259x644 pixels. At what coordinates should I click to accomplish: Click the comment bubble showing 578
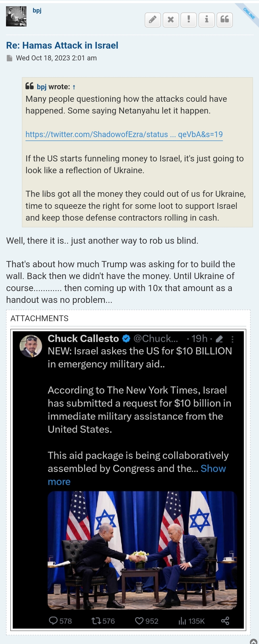pyautogui.click(x=53, y=621)
